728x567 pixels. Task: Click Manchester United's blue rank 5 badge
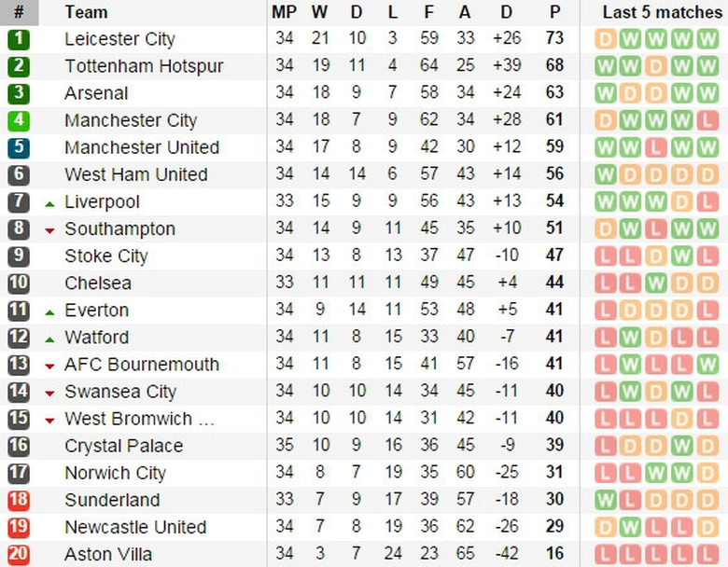(19, 147)
